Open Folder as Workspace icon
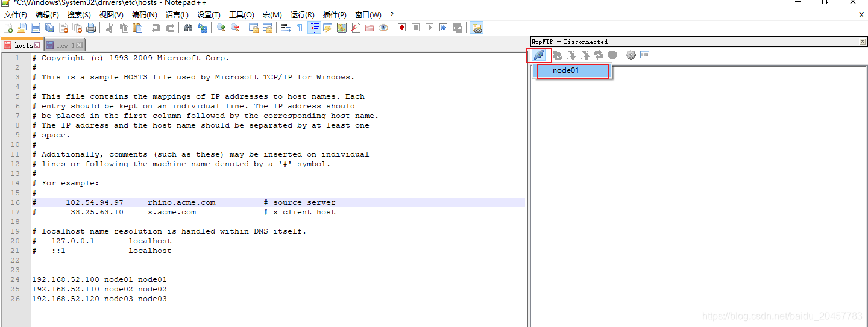 tap(369, 28)
